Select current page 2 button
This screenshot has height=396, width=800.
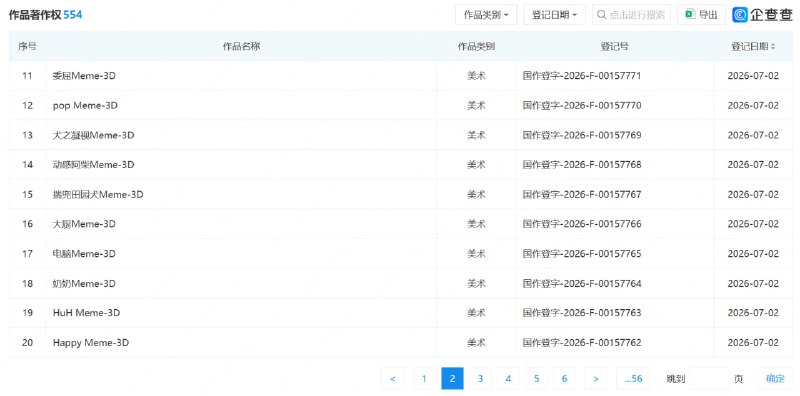click(452, 378)
